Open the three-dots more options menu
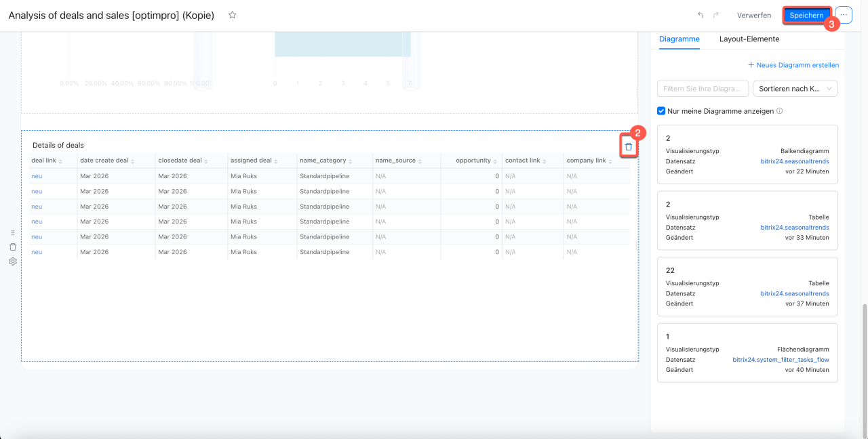 (x=844, y=15)
